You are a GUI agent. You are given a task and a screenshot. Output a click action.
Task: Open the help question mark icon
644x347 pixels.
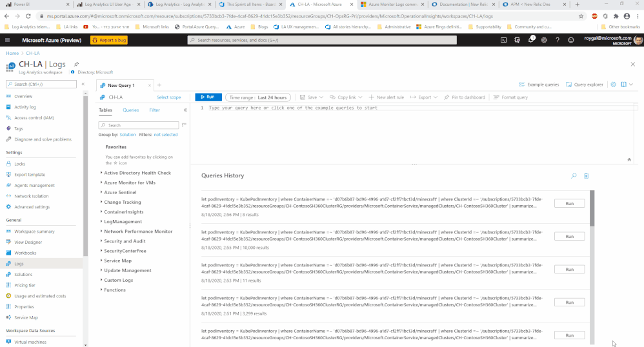coord(558,40)
